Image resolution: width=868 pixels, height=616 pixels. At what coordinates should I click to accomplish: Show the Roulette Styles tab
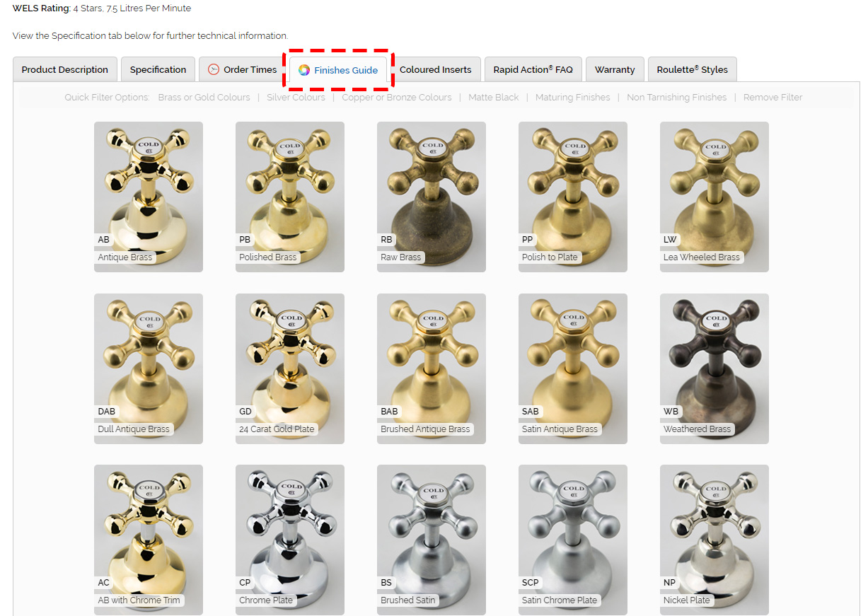[692, 69]
